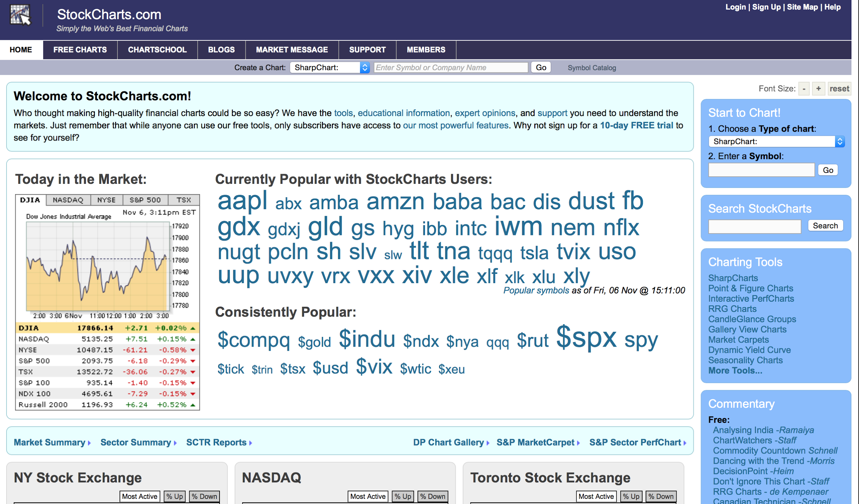
Task: Switch market chart to NYSE tab
Action: [x=106, y=200]
